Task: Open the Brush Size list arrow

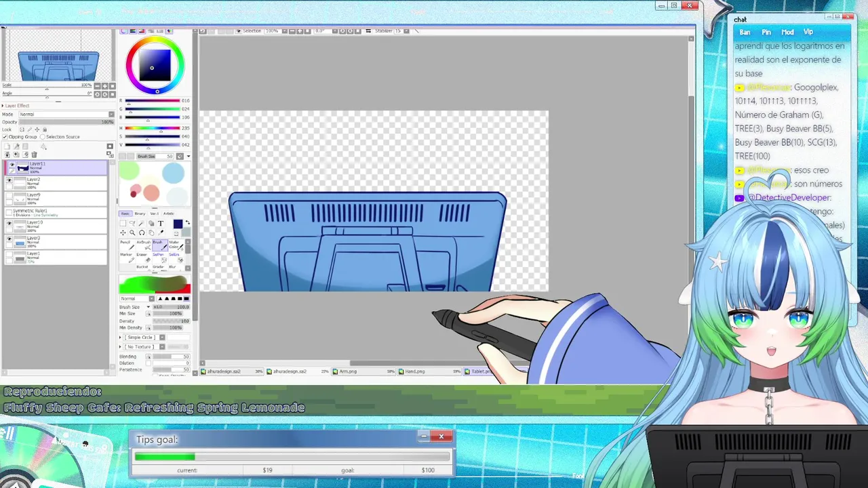Action: (149, 307)
